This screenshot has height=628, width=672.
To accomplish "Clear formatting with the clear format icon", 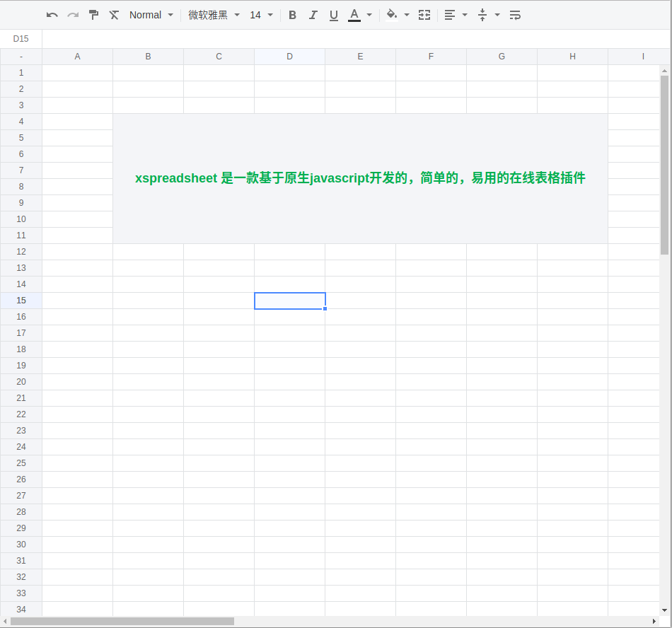I will pos(114,16).
